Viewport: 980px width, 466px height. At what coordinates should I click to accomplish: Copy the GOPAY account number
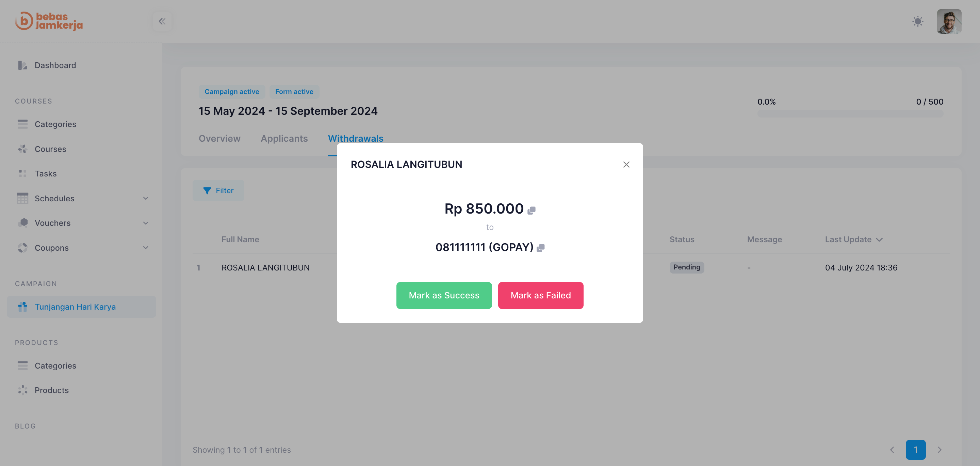pos(541,248)
